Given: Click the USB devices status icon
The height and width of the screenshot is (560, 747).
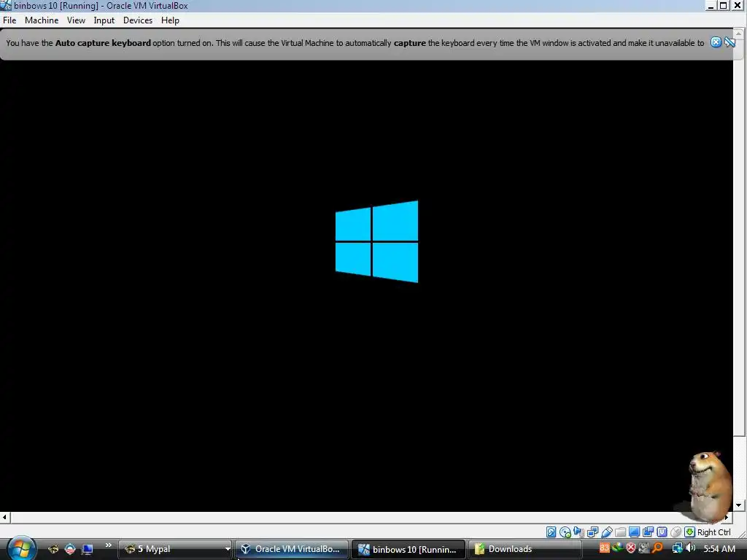Looking at the screenshot, I should [606, 532].
